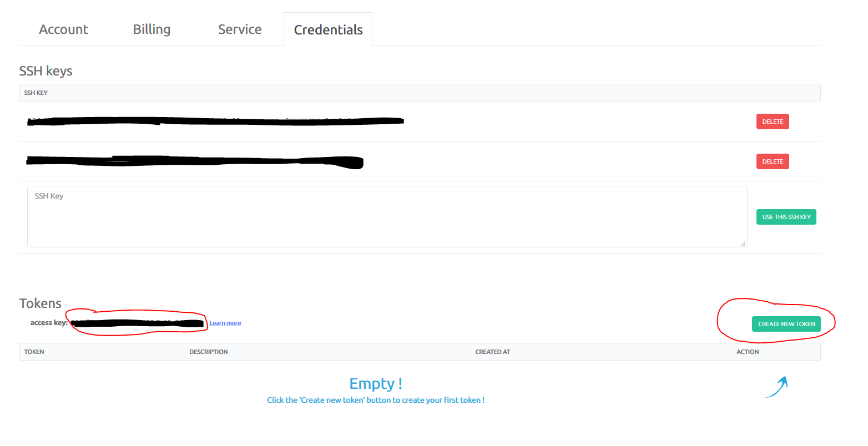Click the DESCRIPTION column header
The height and width of the screenshot is (446, 868).
click(208, 352)
